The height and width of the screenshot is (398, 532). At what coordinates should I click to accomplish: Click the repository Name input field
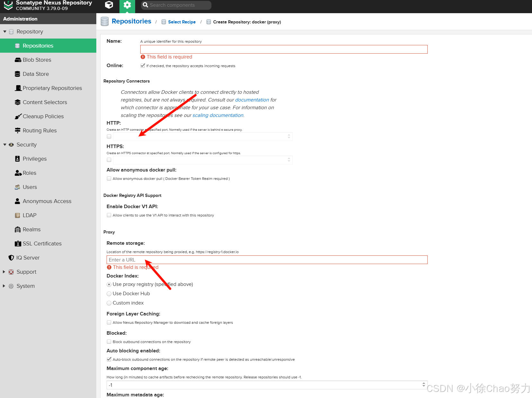point(284,49)
